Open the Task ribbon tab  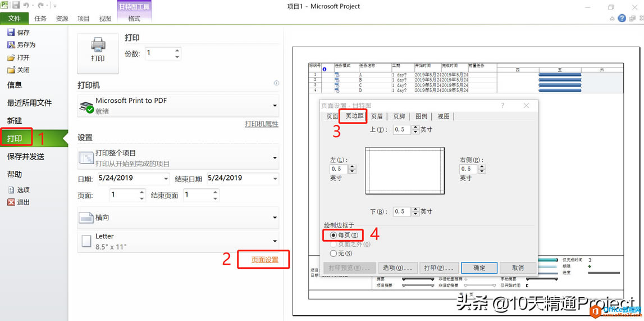point(40,19)
